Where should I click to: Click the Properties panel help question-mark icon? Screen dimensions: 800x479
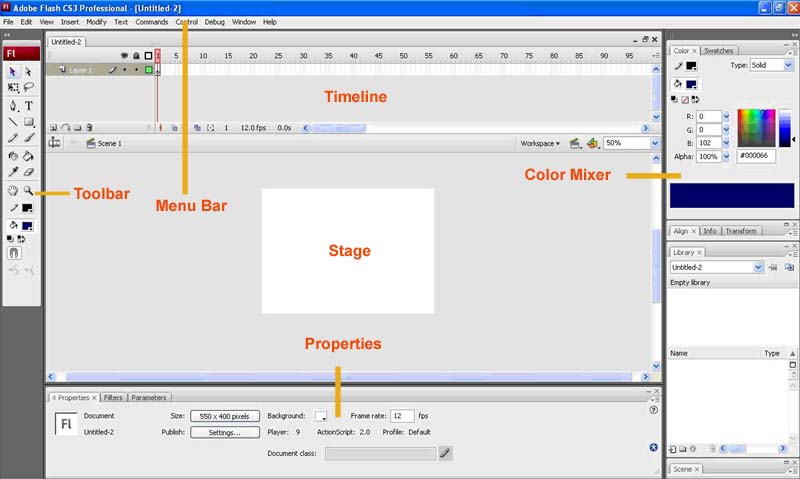654,410
